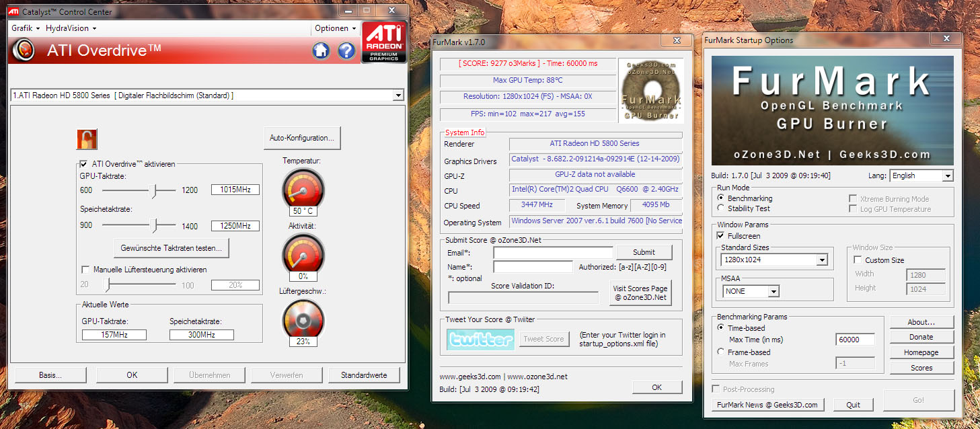Click the Q6600 CPU info text
The width and height of the screenshot is (980, 429).
coord(595,190)
